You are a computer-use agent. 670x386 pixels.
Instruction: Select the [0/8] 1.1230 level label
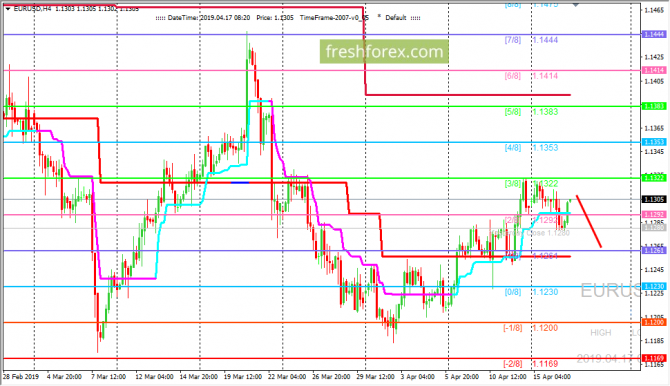531,292
